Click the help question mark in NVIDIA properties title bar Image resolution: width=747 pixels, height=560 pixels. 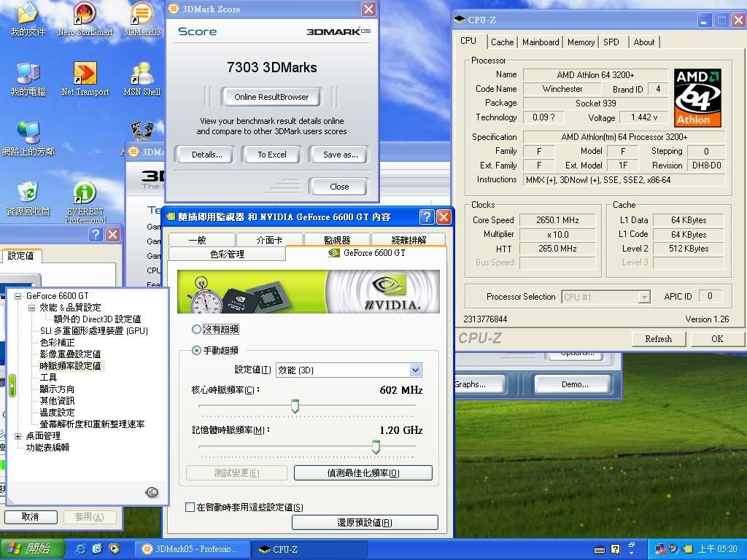point(426,217)
